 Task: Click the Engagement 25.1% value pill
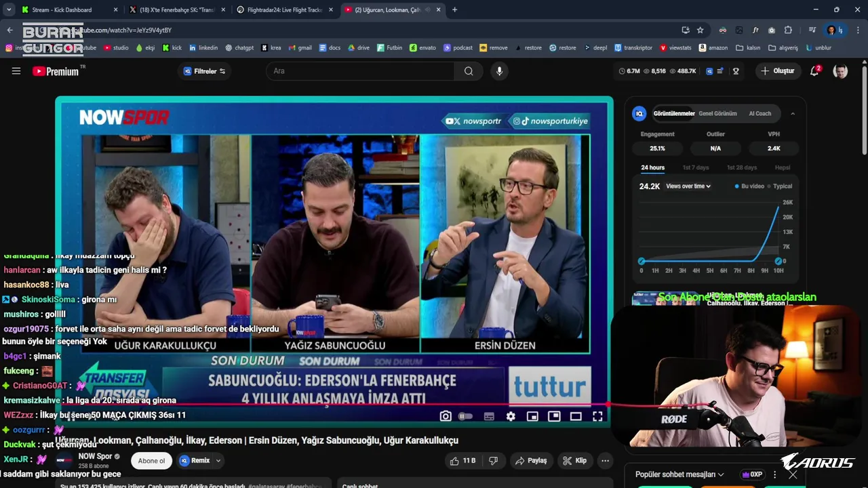tap(657, 148)
